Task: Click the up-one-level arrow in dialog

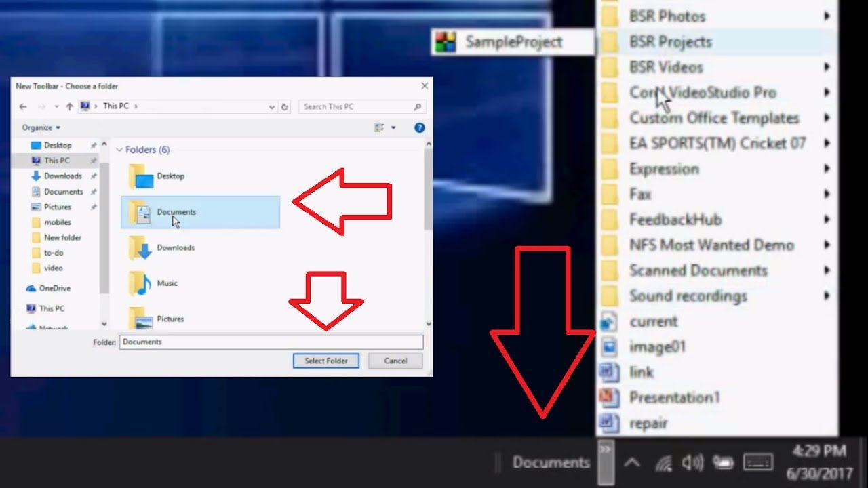Action: pyautogui.click(x=69, y=106)
